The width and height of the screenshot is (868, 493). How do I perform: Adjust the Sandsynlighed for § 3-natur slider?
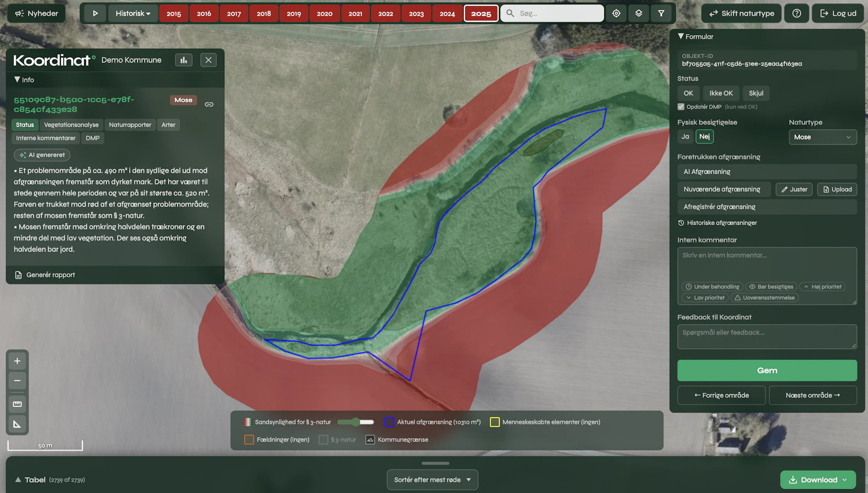356,422
